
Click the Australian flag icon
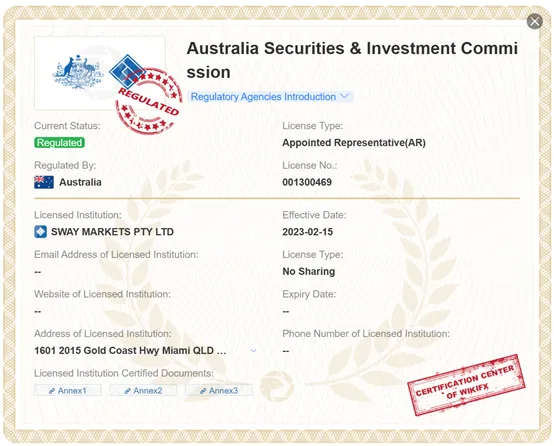[x=44, y=182]
